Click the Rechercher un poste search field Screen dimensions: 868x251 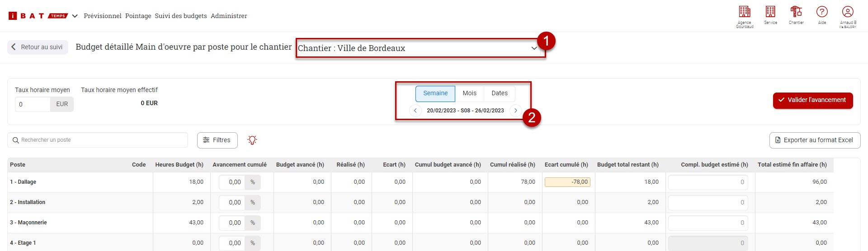98,140
